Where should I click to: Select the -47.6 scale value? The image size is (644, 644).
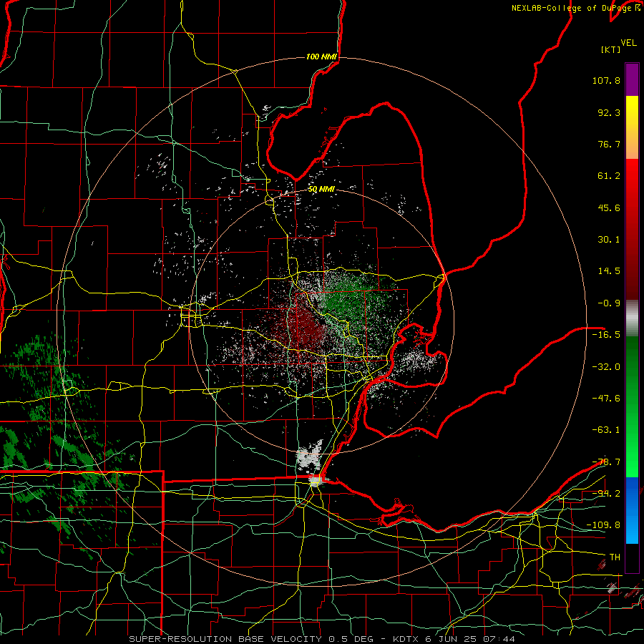606,399
